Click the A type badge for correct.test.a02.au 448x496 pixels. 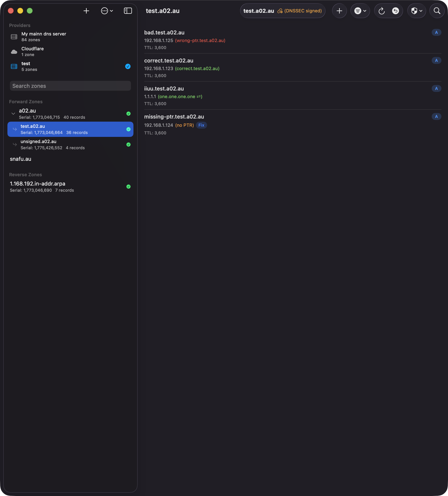(x=436, y=61)
